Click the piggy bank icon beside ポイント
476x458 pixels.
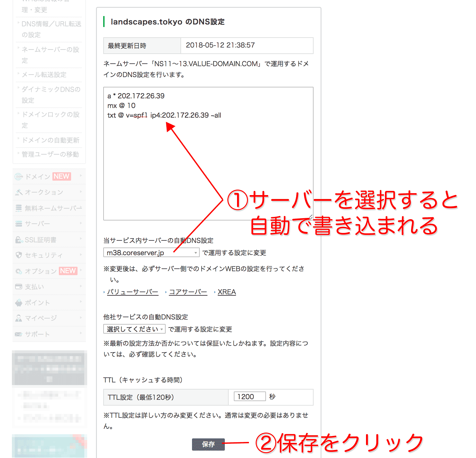(19, 303)
